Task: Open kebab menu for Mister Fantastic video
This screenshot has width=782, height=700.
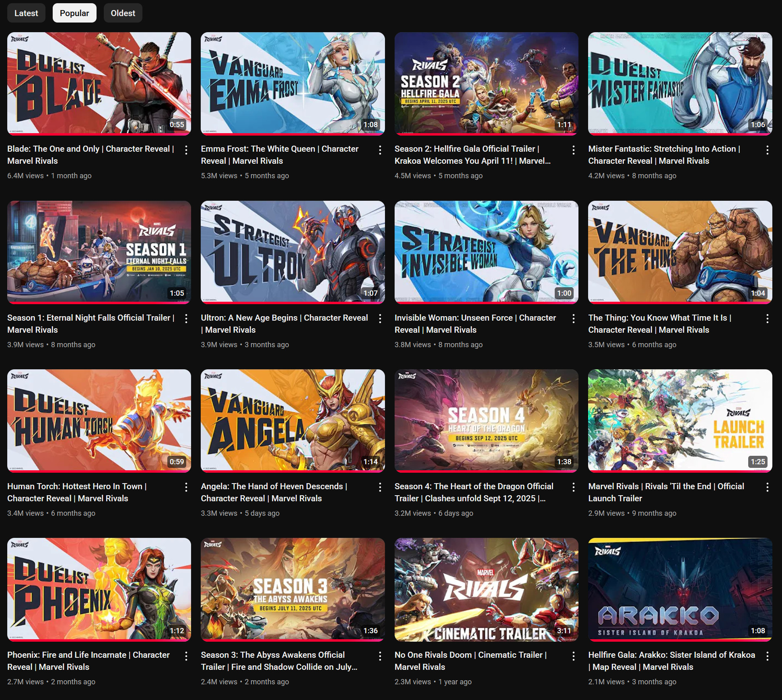Action: coord(767,150)
